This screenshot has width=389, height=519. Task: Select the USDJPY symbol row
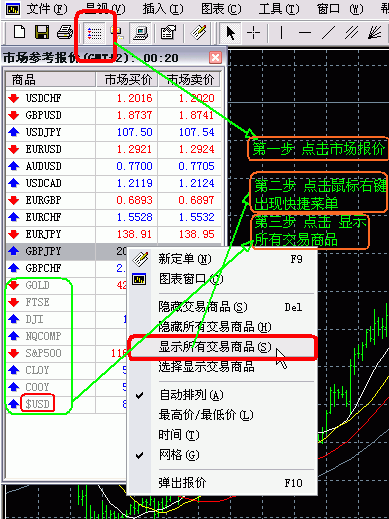click(113, 132)
